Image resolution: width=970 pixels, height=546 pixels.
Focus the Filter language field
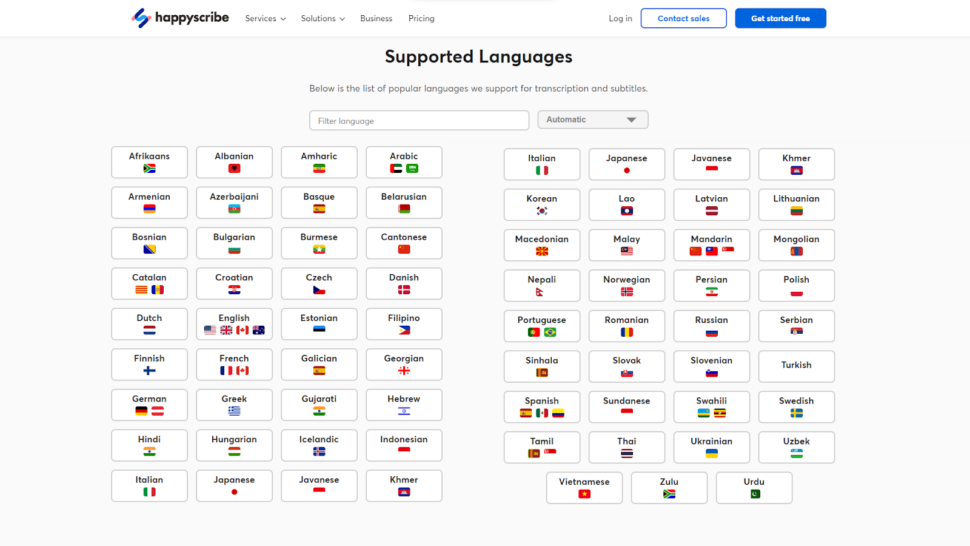[x=419, y=121]
